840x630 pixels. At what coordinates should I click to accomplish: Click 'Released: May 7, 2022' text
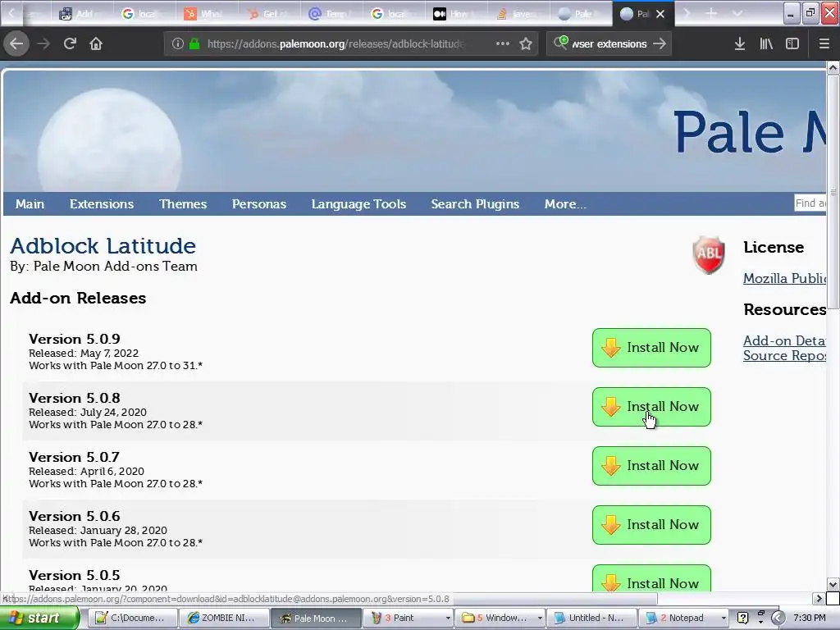click(84, 354)
